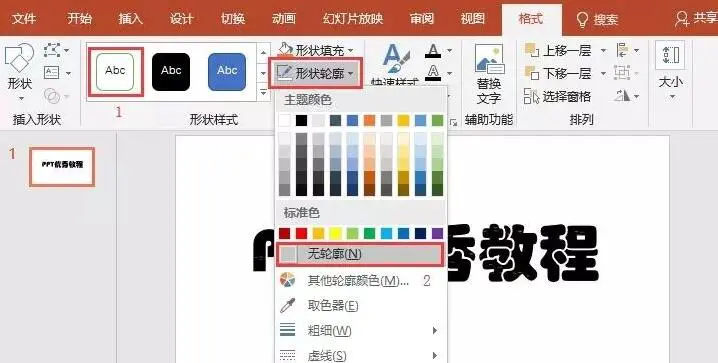Open 形状填充 shape fill menu
The width and height of the screenshot is (718, 363).
point(316,50)
